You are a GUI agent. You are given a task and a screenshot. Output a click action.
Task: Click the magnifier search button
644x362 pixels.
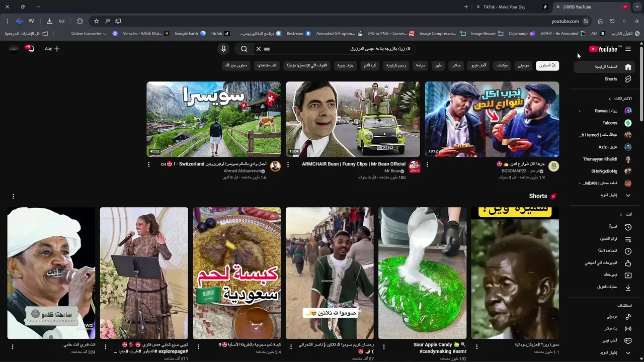click(x=244, y=49)
